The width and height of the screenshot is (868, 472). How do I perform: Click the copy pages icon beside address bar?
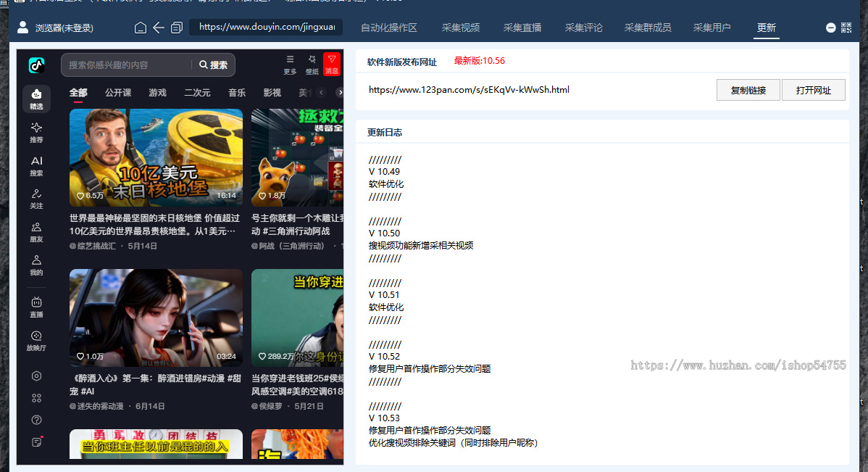177,27
